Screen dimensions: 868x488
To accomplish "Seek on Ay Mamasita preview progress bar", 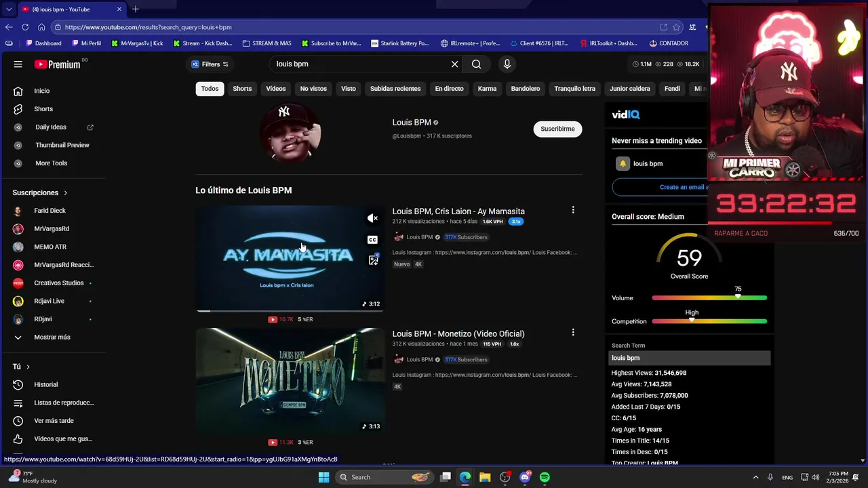I will coord(290,310).
